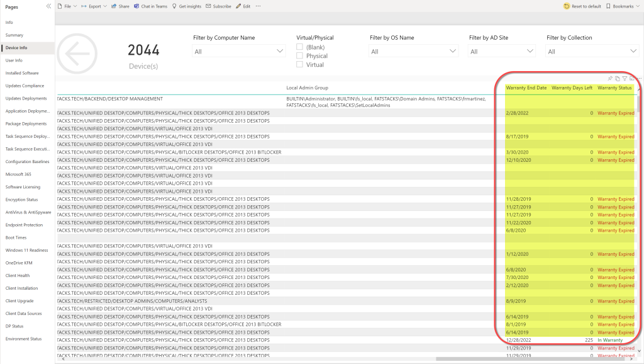
Task: Click the Reset to default icon
Action: 567,6
